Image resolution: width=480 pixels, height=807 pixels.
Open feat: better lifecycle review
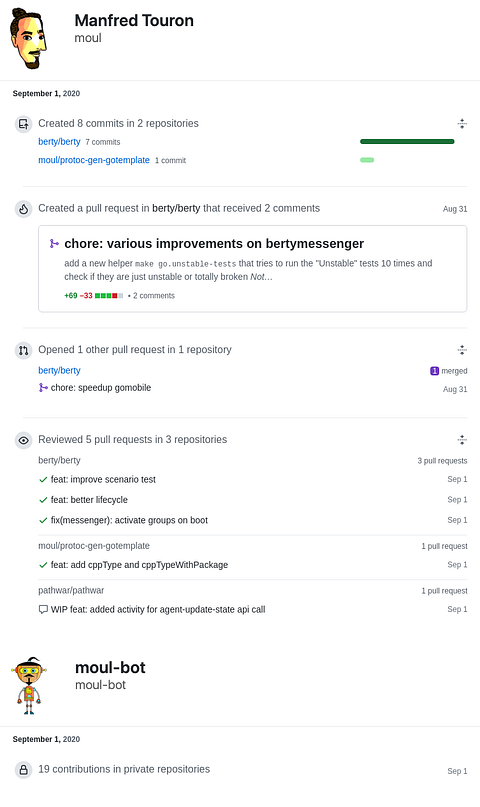(89, 500)
